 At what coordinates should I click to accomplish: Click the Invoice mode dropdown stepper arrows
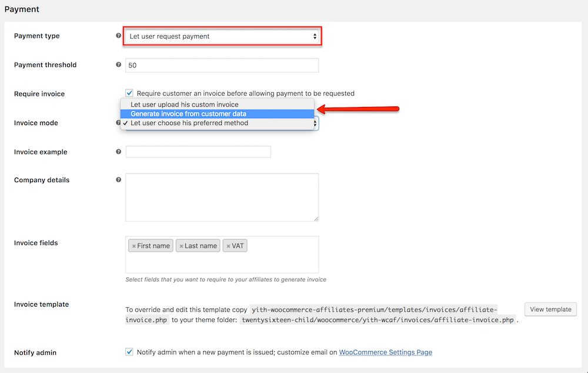click(x=314, y=123)
